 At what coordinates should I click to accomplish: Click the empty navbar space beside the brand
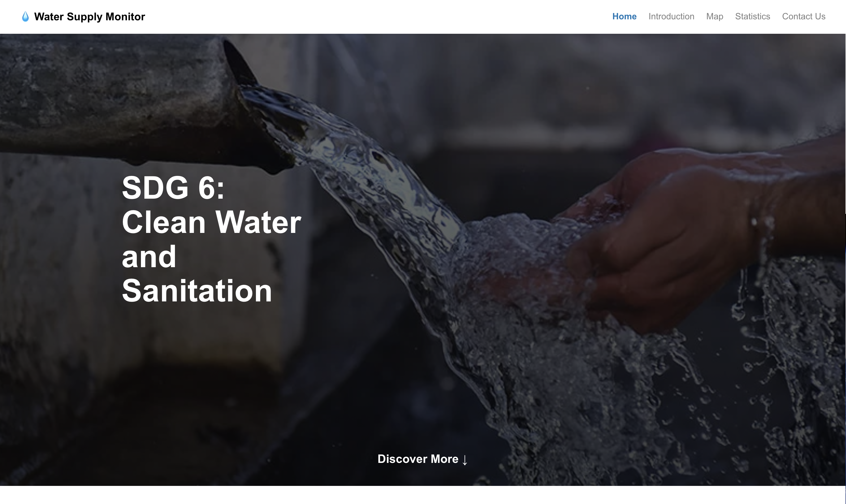point(374,17)
